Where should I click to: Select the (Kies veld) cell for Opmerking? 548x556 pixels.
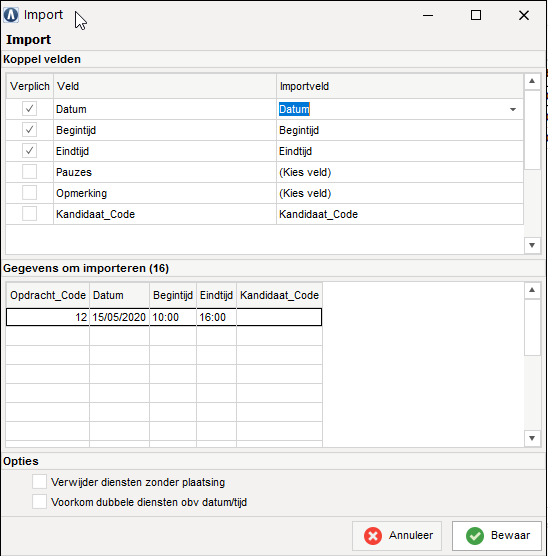[400, 193]
